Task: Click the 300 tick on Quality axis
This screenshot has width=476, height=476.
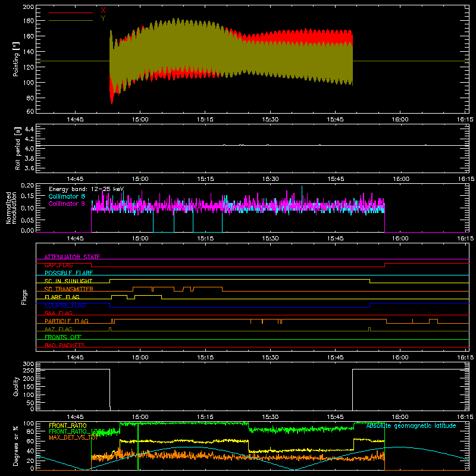Action: (29, 364)
